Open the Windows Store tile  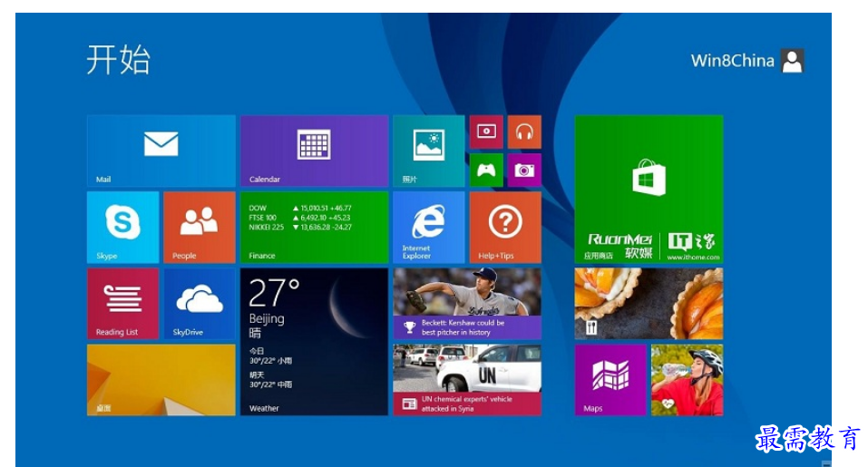(x=649, y=189)
